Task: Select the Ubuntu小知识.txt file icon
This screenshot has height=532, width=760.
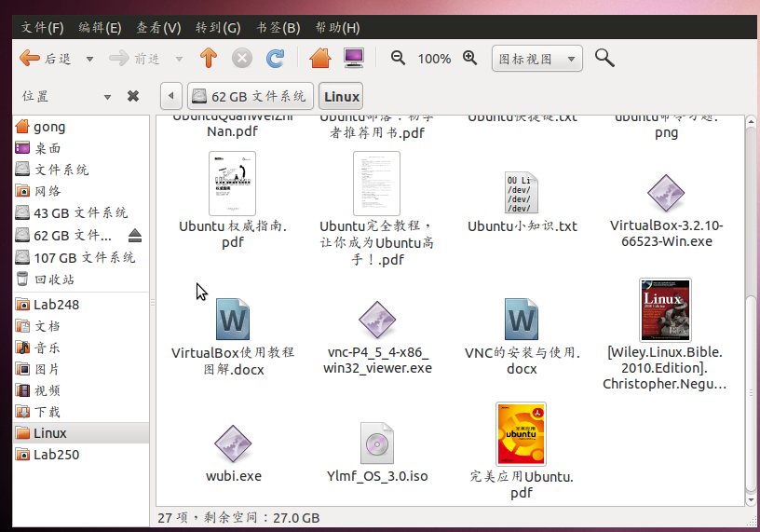Action: pos(521,193)
